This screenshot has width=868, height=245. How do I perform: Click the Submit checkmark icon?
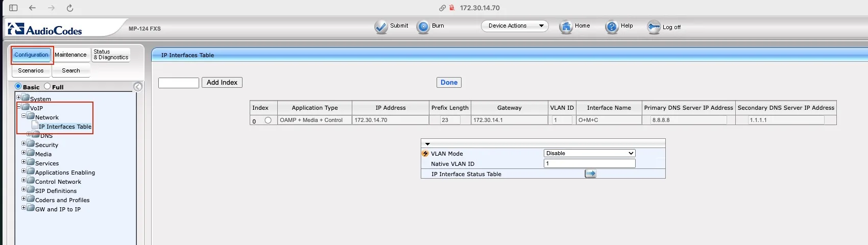[381, 27]
